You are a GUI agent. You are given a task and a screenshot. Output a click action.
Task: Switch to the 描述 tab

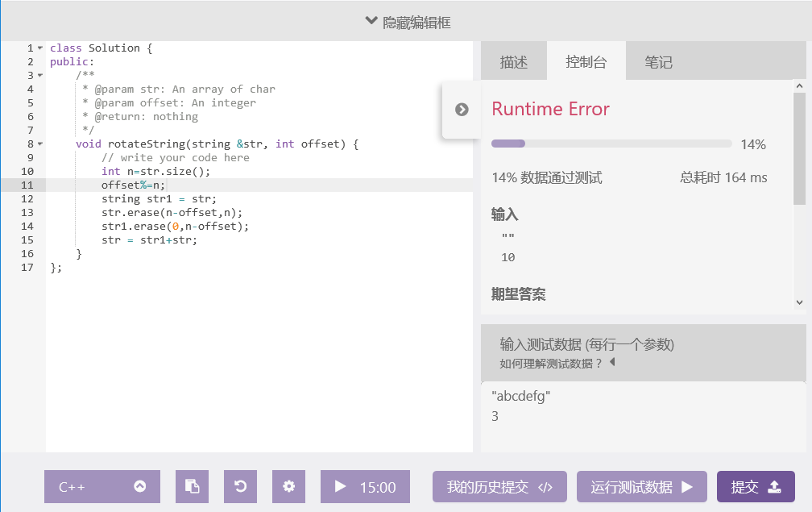514,61
